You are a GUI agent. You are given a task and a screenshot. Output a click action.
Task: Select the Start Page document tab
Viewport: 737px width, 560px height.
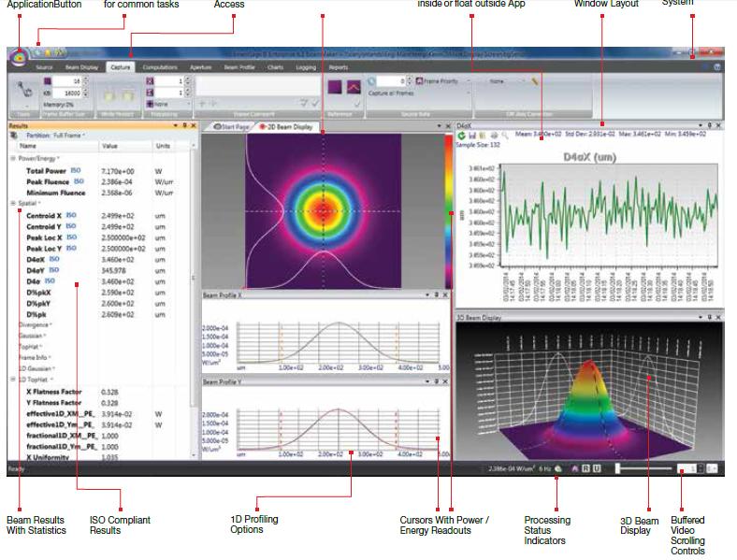click(x=231, y=125)
